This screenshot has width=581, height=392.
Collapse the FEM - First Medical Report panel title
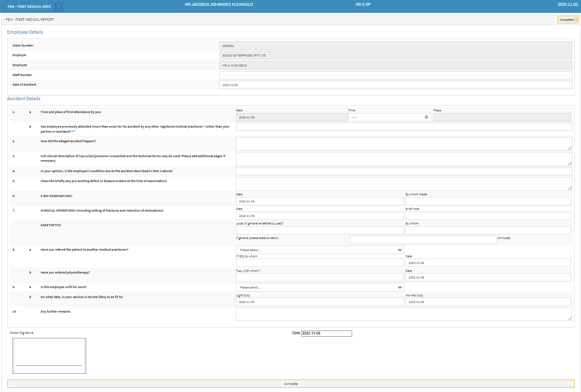(x=29, y=20)
